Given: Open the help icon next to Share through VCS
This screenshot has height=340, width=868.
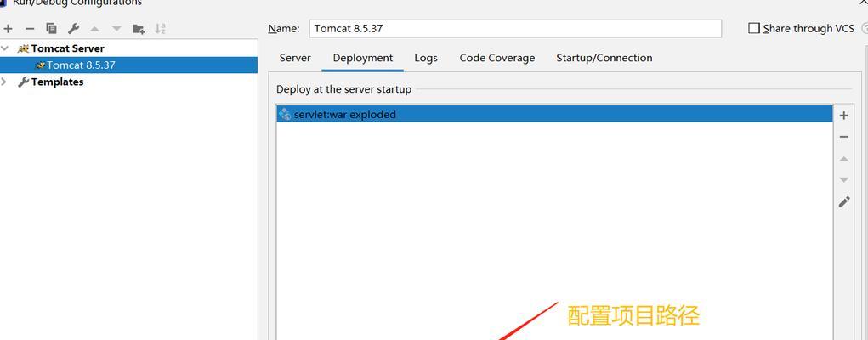Looking at the screenshot, I should pos(865,28).
